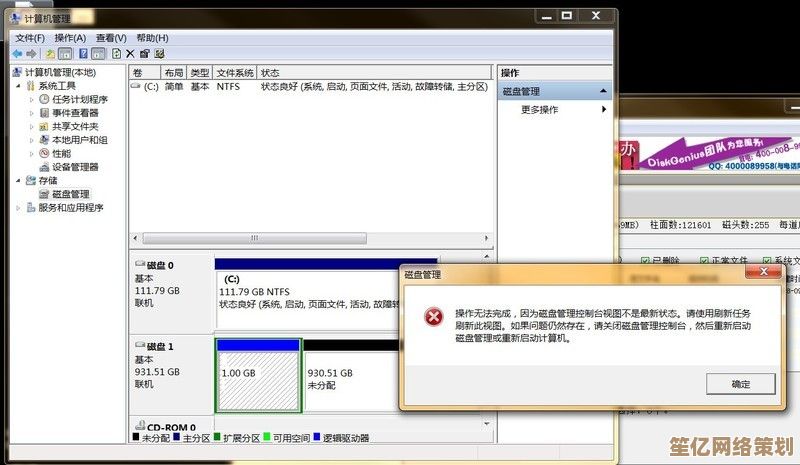Click 磁头数:255 text in DiskGenius window

coord(745,225)
